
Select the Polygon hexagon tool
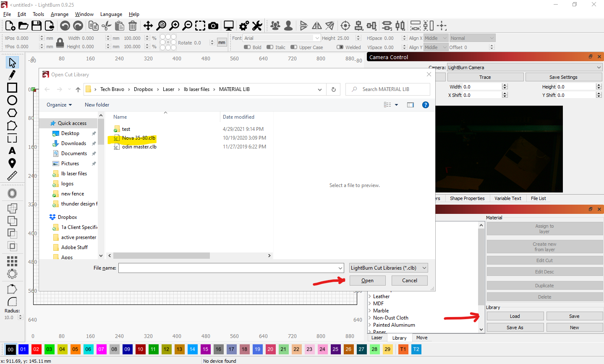pos(12,113)
